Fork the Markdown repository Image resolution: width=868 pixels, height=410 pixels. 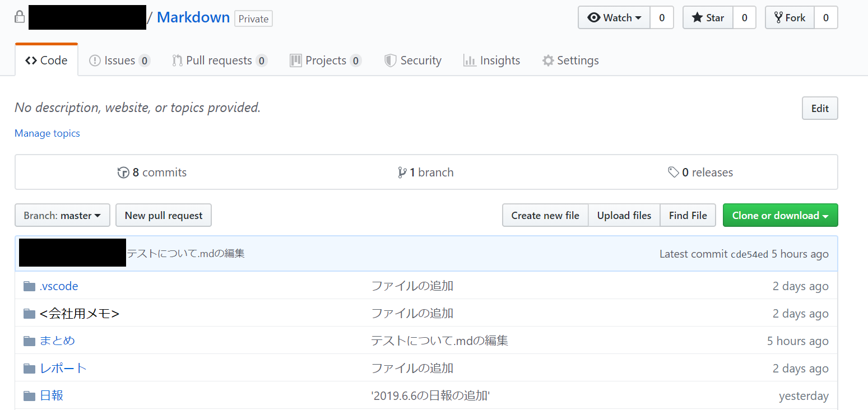pyautogui.click(x=790, y=18)
